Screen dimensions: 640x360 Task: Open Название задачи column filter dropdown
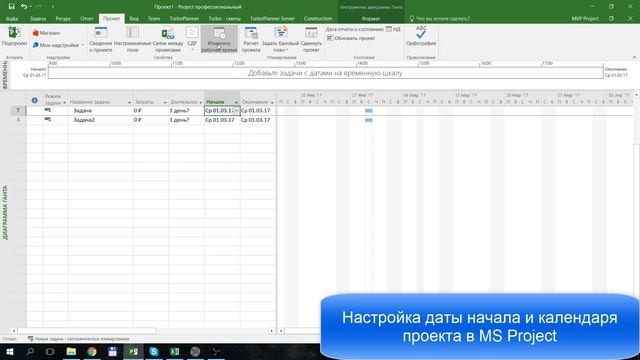(x=129, y=102)
